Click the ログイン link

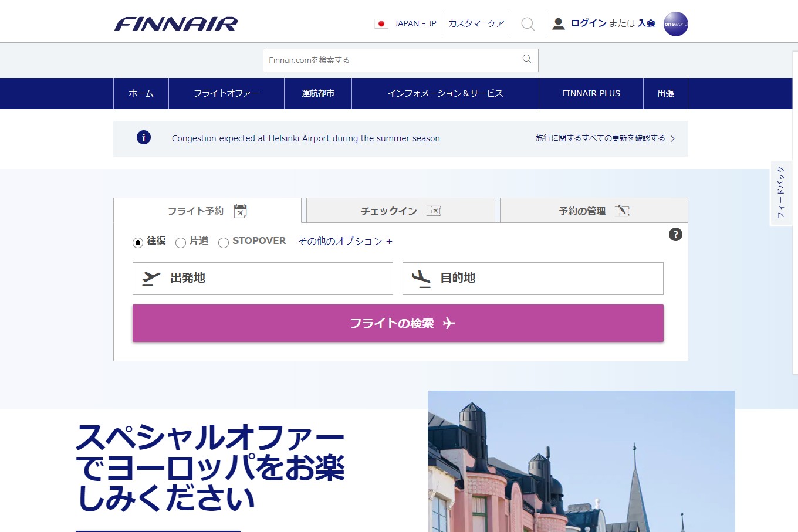(x=589, y=23)
